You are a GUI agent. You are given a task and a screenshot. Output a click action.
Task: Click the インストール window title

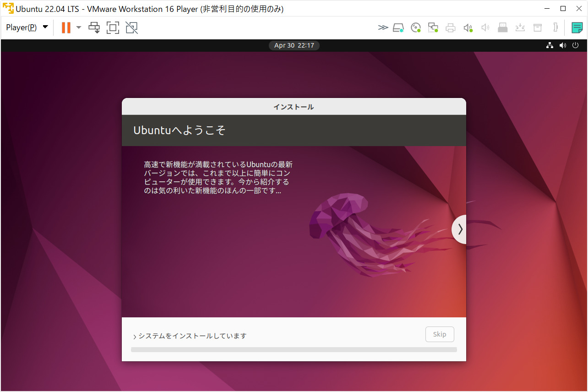click(294, 107)
